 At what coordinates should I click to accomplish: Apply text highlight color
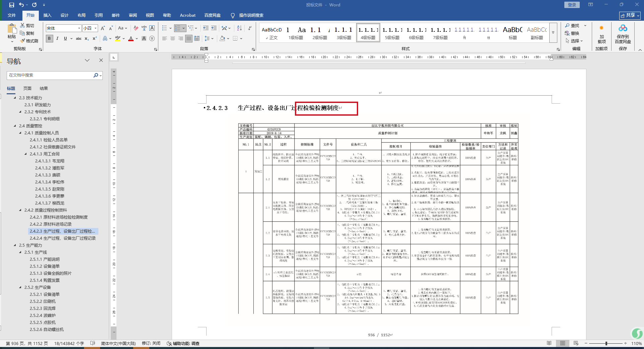(117, 39)
